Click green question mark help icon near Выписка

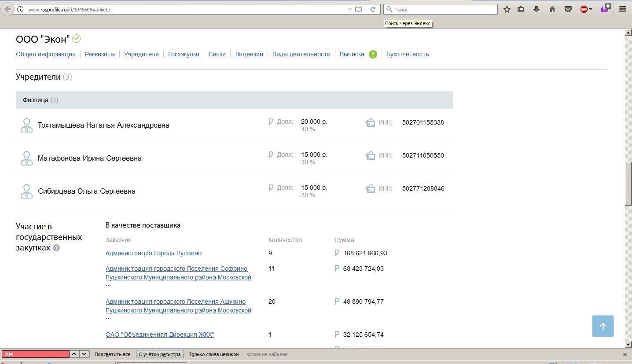pyautogui.click(x=373, y=55)
